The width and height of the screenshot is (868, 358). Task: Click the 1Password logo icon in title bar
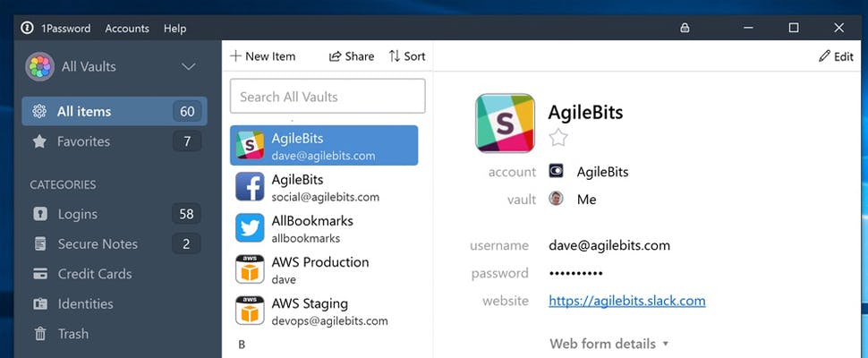click(x=27, y=28)
